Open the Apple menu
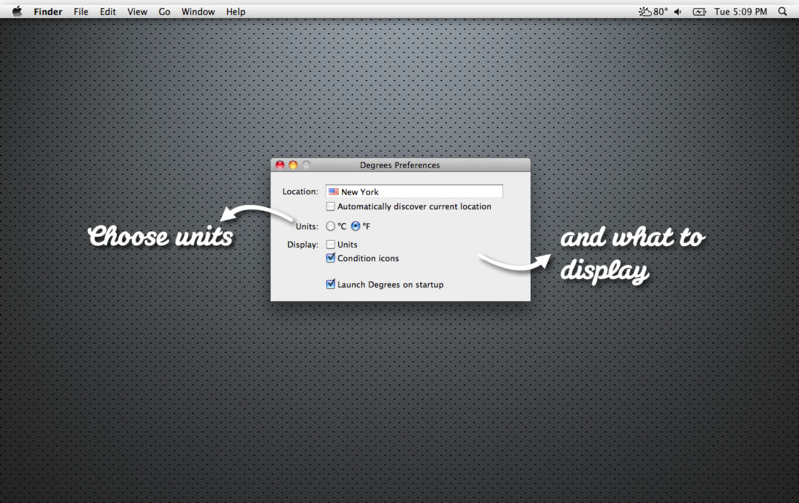The height and width of the screenshot is (503, 799). click(x=17, y=11)
